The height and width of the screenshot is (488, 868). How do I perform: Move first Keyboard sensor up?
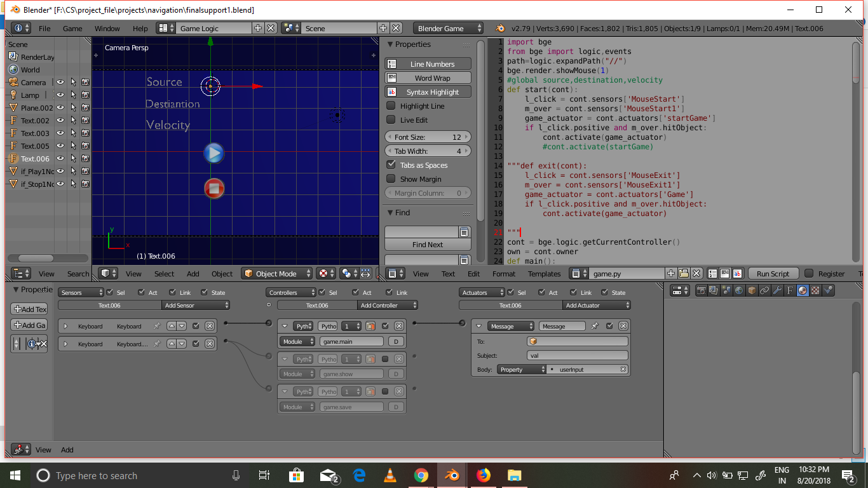coord(172,326)
